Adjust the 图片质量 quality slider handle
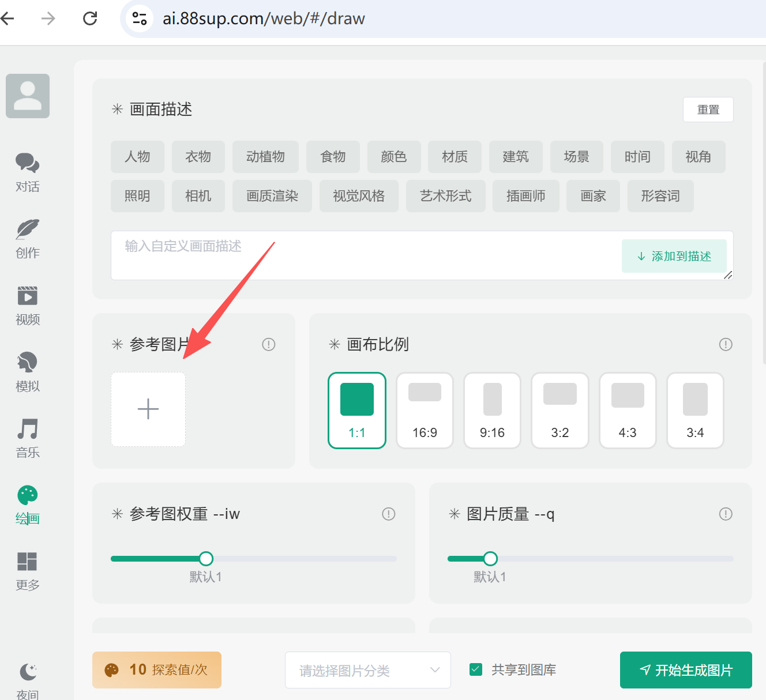Screen dimensions: 766x700 [x=490, y=558]
